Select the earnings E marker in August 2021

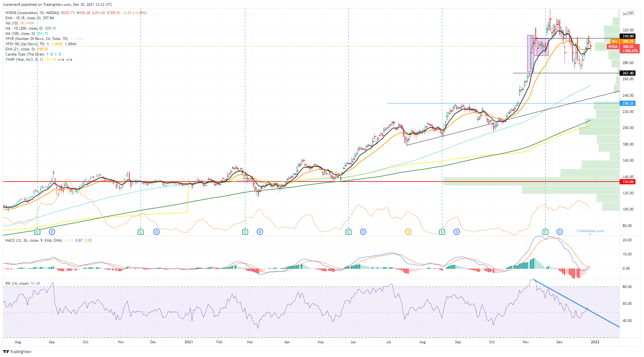(442, 232)
